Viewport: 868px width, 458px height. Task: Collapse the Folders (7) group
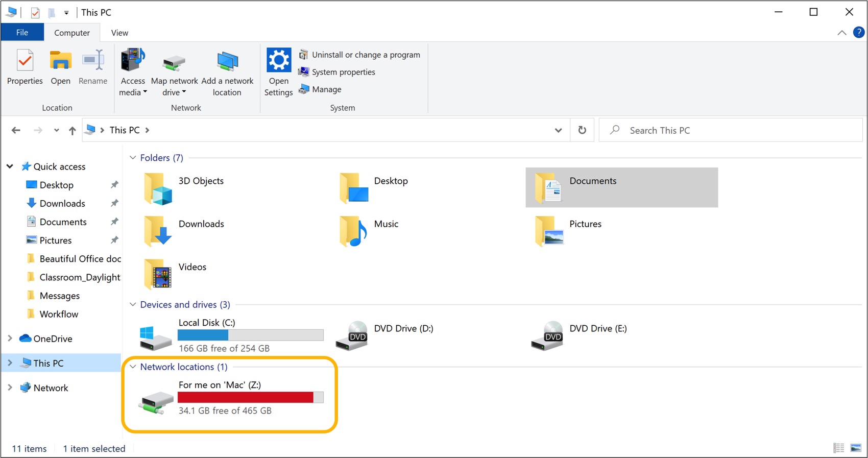point(133,158)
